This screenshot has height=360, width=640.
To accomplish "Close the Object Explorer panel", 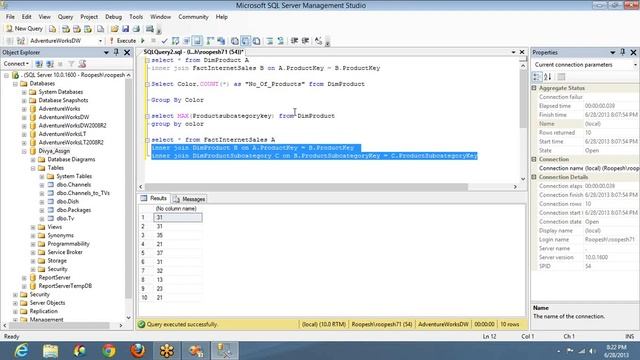I will pyautogui.click(x=127, y=52).
